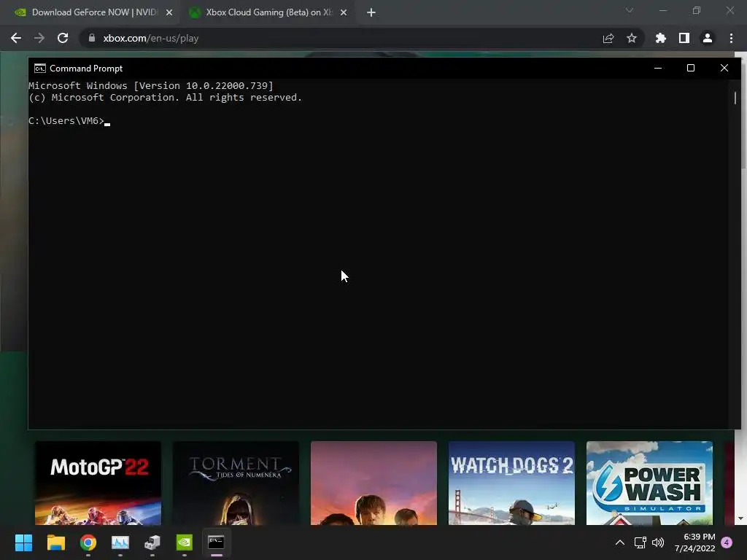Open Chrome profile avatar
The image size is (747, 560).
click(x=708, y=38)
